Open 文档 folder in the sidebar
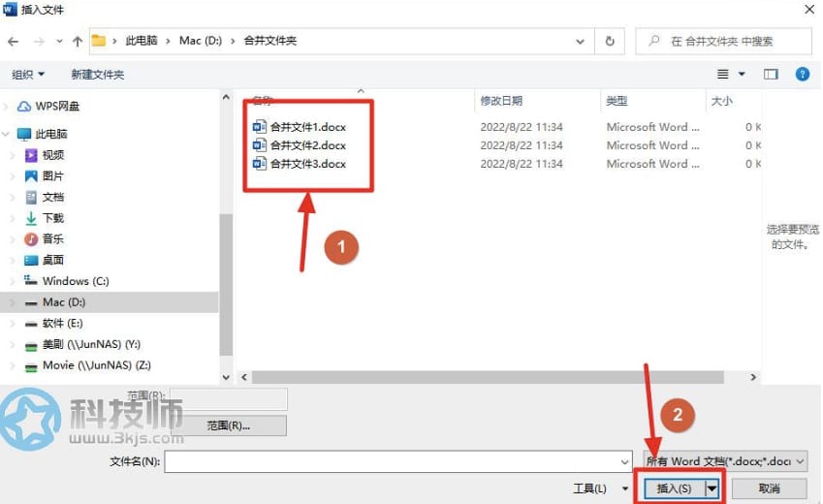The image size is (823, 504). click(52, 197)
